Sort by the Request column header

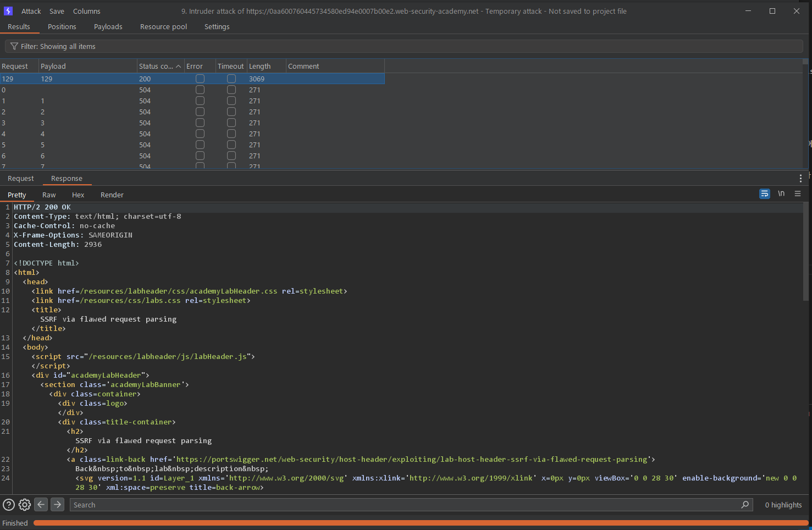point(19,66)
